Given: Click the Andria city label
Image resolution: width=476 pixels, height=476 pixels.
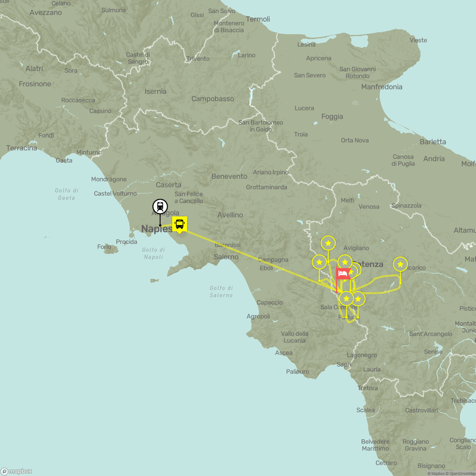Looking at the screenshot, I should [x=434, y=159].
